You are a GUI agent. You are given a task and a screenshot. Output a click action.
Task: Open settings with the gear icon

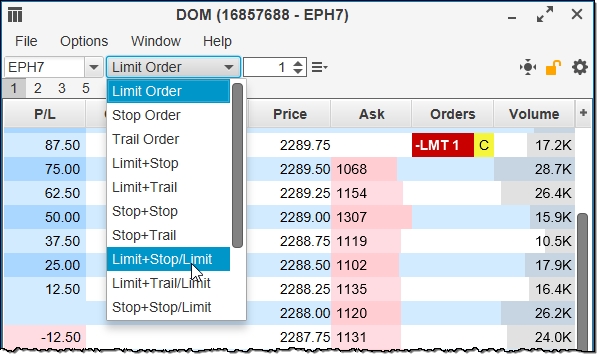(580, 67)
